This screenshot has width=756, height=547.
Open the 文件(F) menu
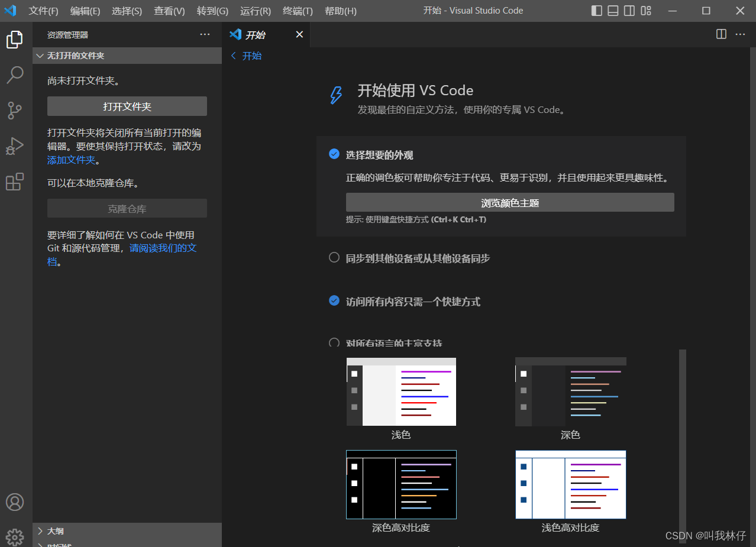[44, 11]
